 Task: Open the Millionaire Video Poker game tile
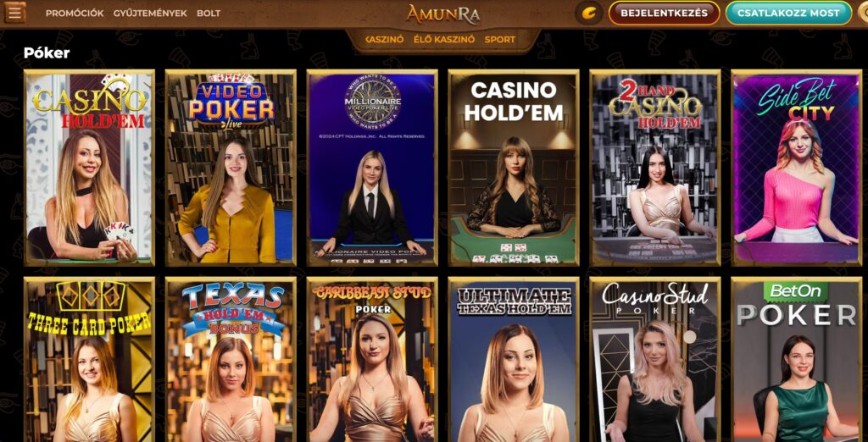[x=372, y=168]
